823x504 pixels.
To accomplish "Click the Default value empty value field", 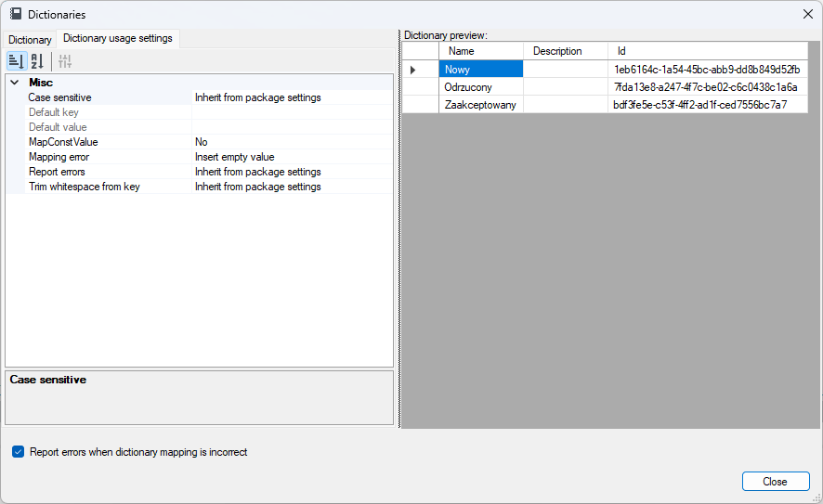I will point(292,127).
